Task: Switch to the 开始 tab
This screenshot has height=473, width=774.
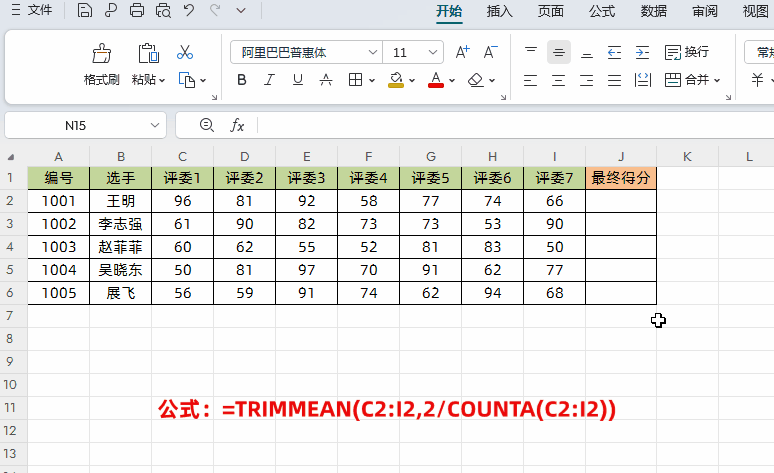Action: pos(449,11)
